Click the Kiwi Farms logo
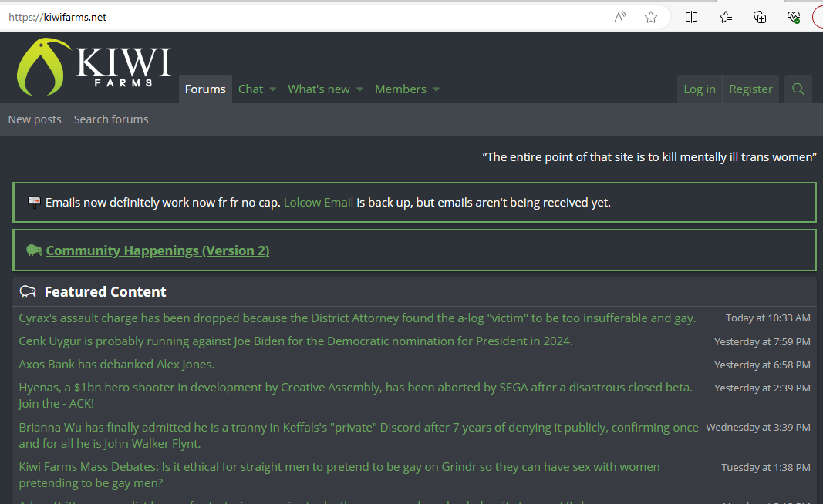Image resolution: width=823 pixels, height=504 pixels. (94, 66)
